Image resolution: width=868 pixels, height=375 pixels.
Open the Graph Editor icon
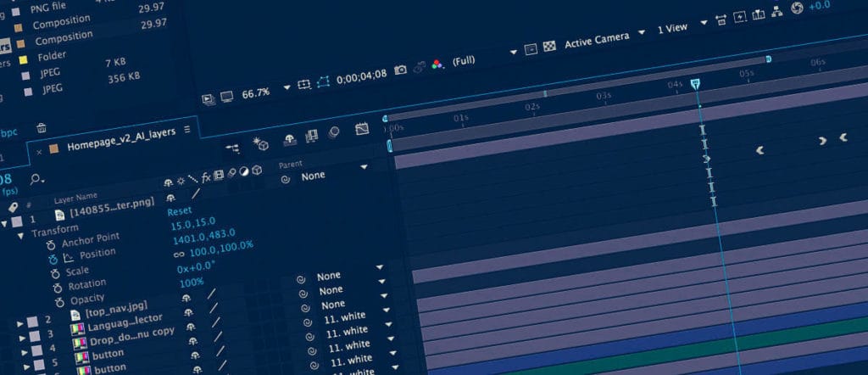pos(361,129)
